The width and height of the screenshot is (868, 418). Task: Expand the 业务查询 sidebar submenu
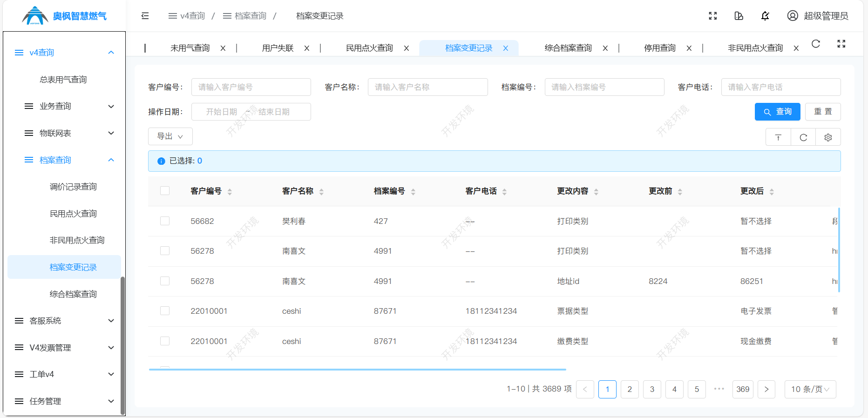coord(64,106)
